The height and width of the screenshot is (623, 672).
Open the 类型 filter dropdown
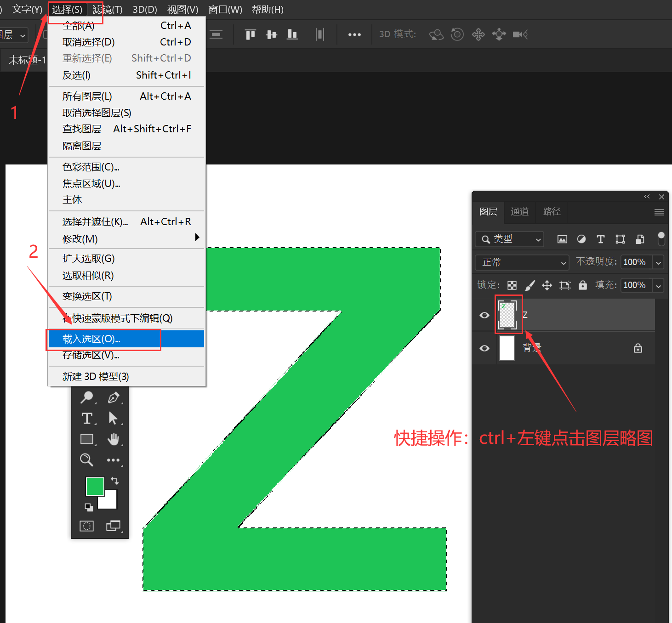509,239
